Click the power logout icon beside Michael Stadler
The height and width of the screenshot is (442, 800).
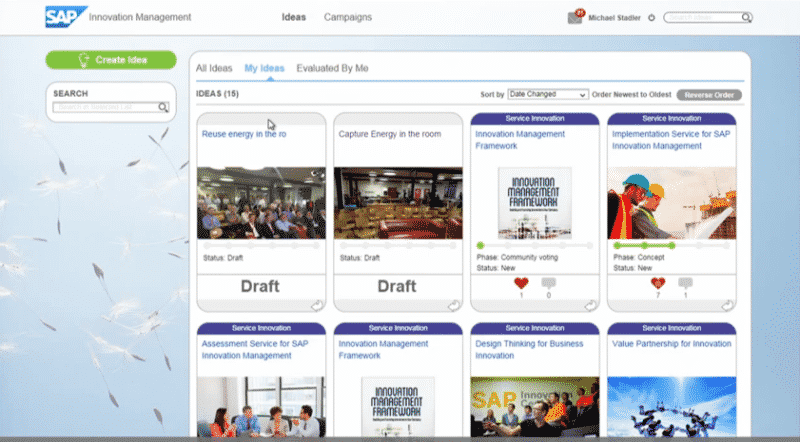pos(652,17)
